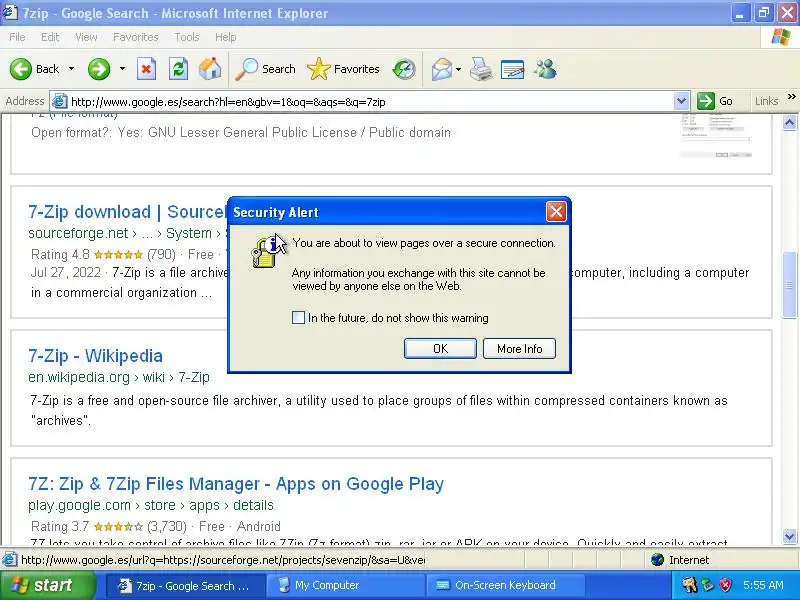Image resolution: width=800 pixels, height=600 pixels.
Task: Open the Edit menu
Action: tap(50, 37)
